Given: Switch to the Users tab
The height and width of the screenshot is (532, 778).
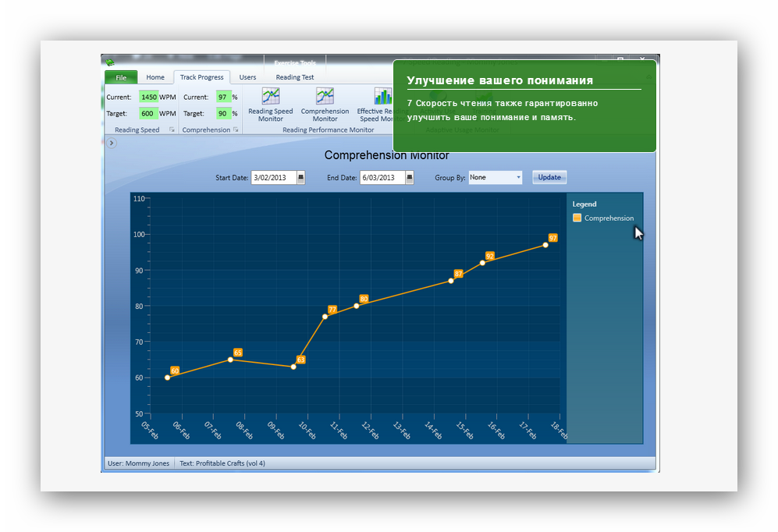Looking at the screenshot, I should (x=247, y=77).
